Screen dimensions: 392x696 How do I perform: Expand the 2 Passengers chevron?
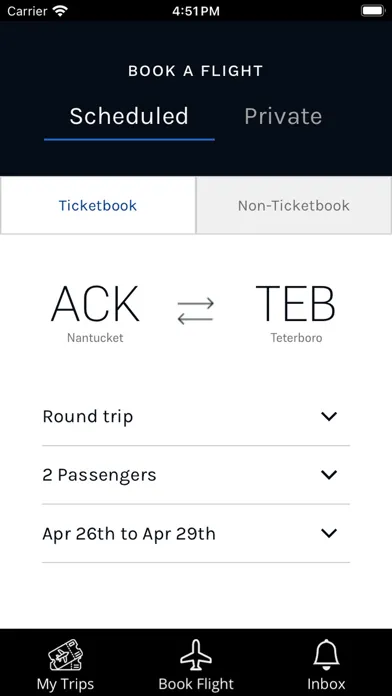pyautogui.click(x=329, y=475)
